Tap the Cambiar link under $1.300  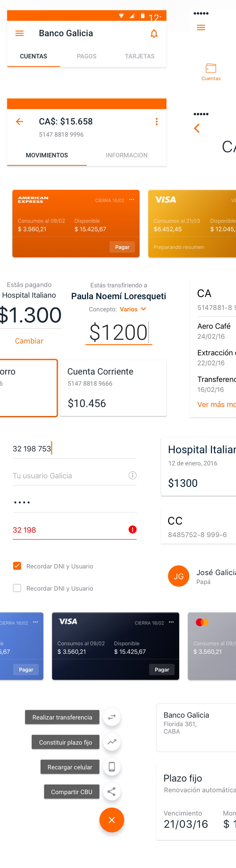29,341
